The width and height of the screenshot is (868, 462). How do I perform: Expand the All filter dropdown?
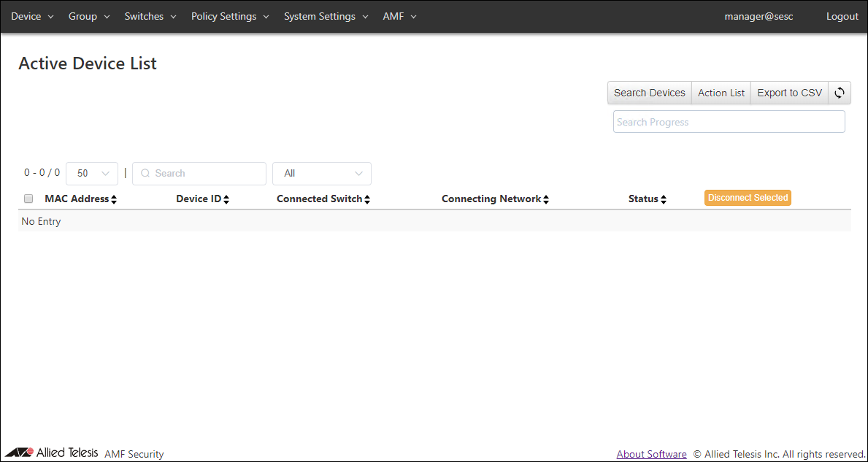pos(321,174)
